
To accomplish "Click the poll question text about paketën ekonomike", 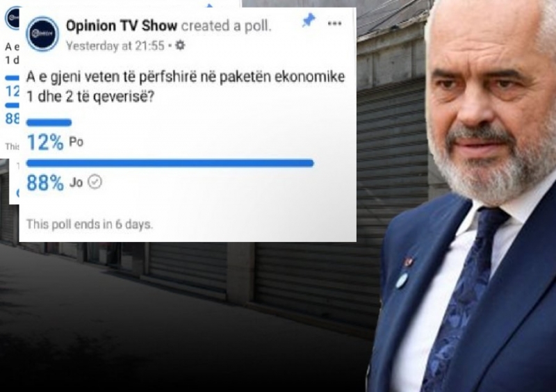I will (186, 87).
